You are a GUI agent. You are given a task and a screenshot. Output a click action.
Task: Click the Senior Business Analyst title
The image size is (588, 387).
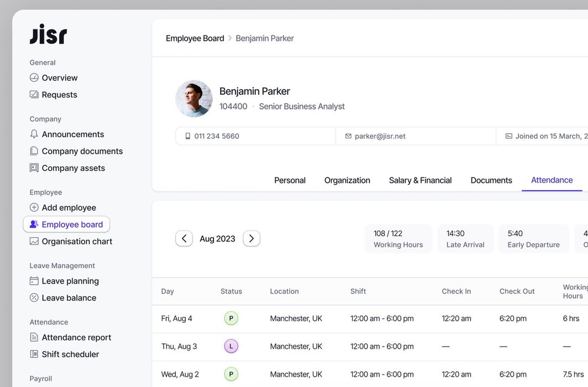[x=302, y=106]
